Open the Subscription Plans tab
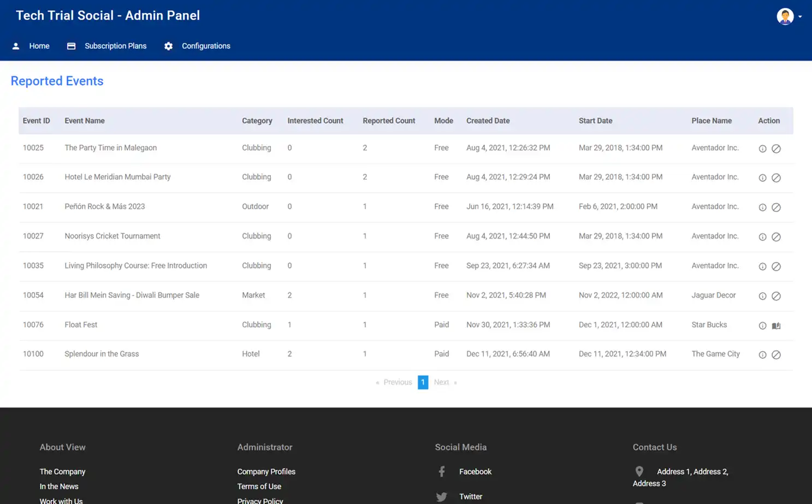The height and width of the screenshot is (504, 812). [115, 46]
